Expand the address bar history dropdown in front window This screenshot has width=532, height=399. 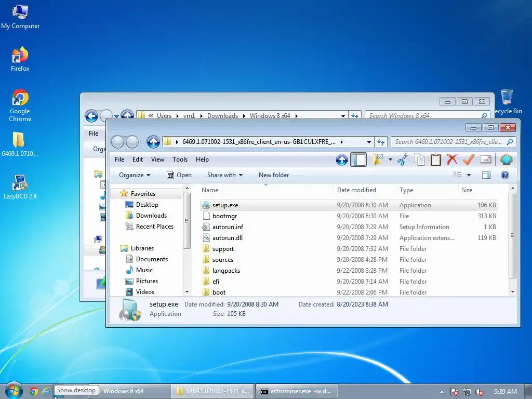tap(369, 142)
